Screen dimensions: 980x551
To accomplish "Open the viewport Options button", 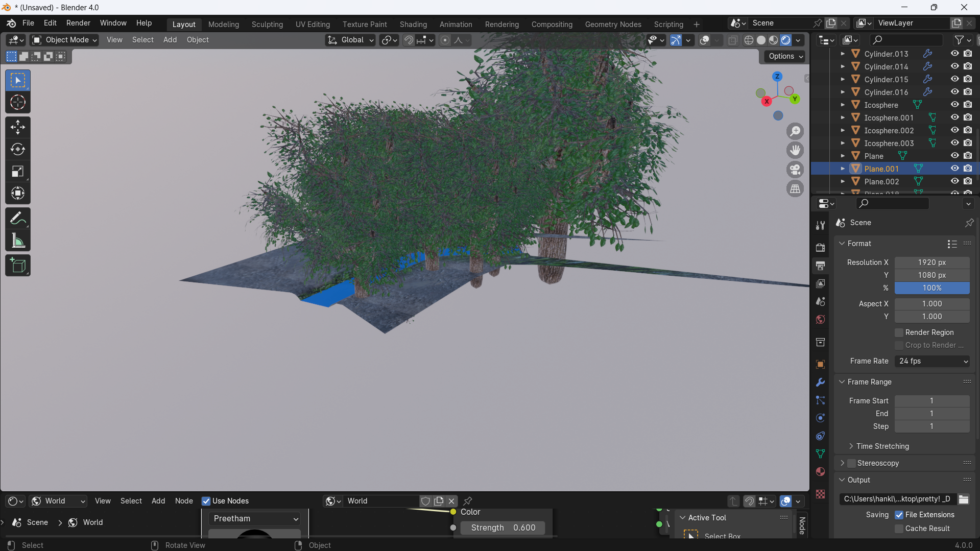I will pos(785,56).
